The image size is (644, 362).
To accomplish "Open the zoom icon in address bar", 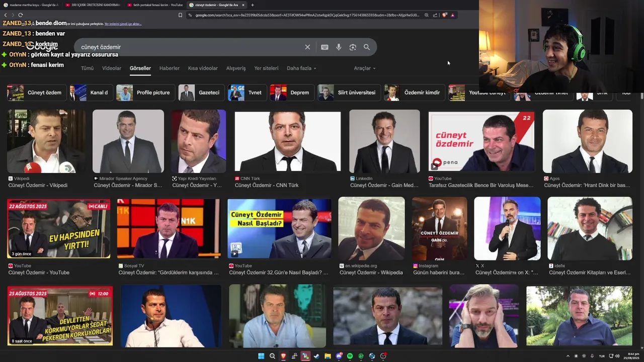I will coord(427,15).
